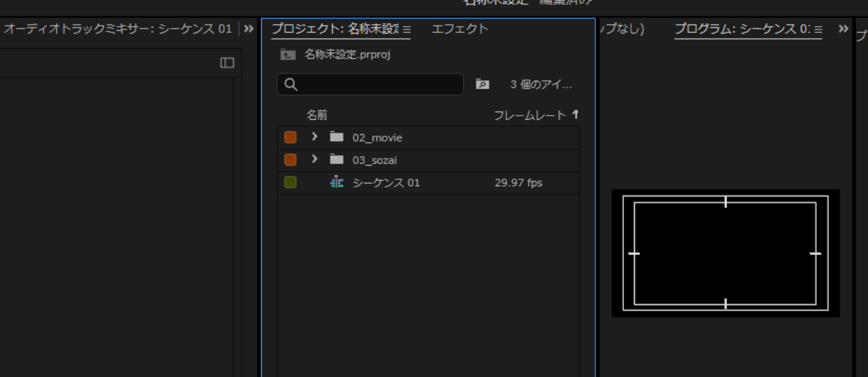This screenshot has height=377, width=868.
Task: Click the magnifier icon in the Project search box
Action: point(290,84)
